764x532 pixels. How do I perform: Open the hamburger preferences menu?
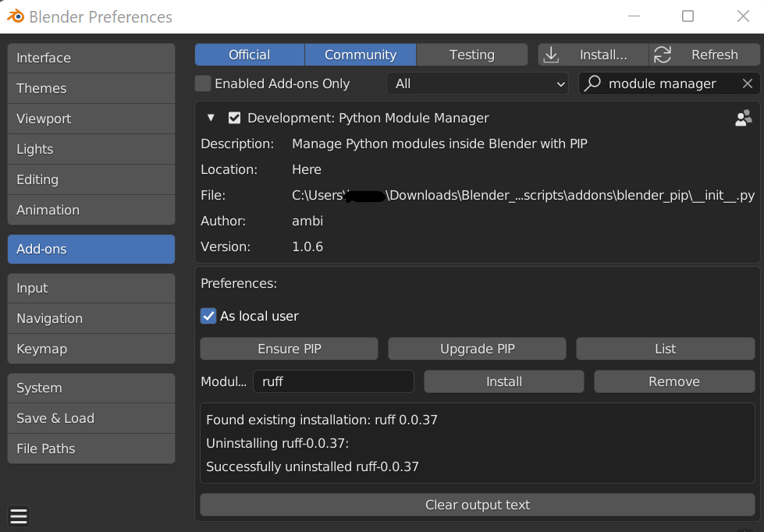(19, 516)
